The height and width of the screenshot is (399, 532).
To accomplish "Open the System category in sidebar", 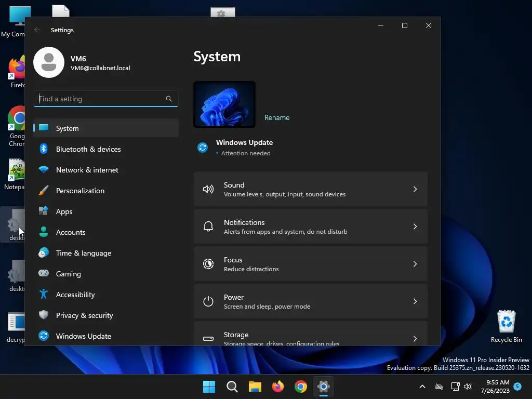I will point(106,128).
